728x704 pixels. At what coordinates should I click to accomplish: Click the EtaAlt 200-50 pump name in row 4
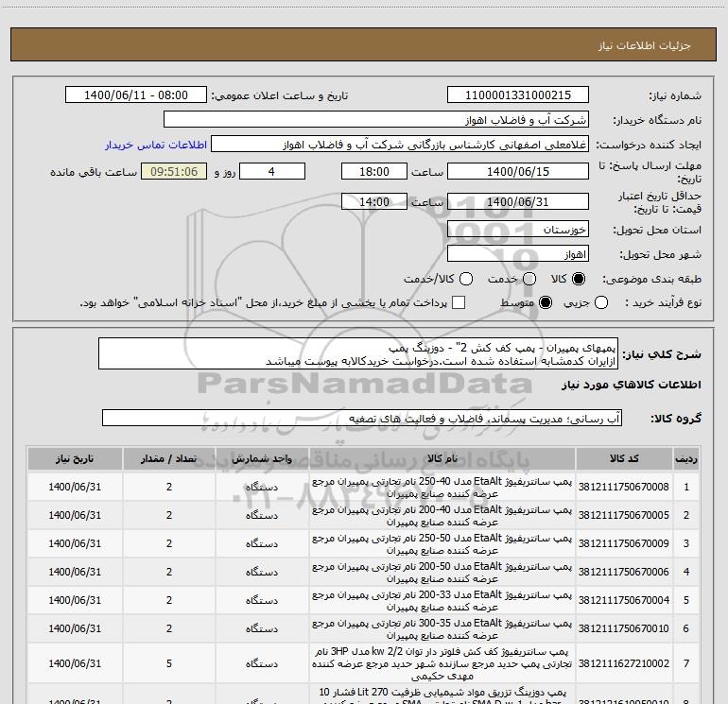coord(442,573)
